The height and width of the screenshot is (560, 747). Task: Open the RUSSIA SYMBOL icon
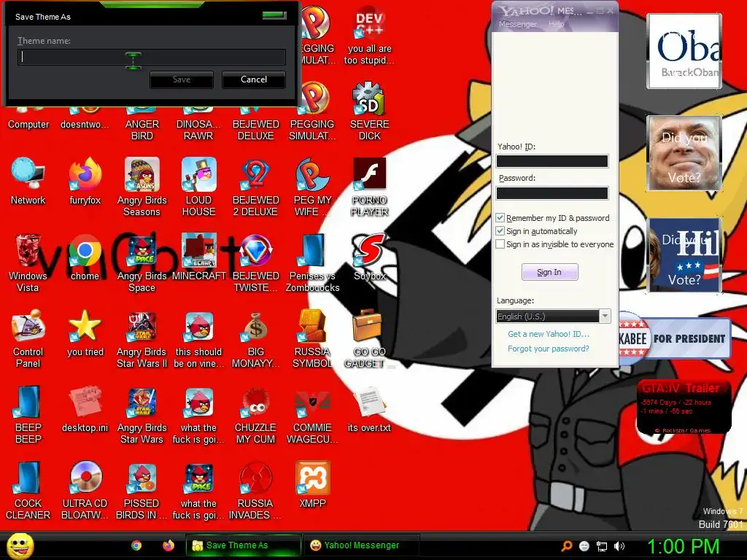312,338
